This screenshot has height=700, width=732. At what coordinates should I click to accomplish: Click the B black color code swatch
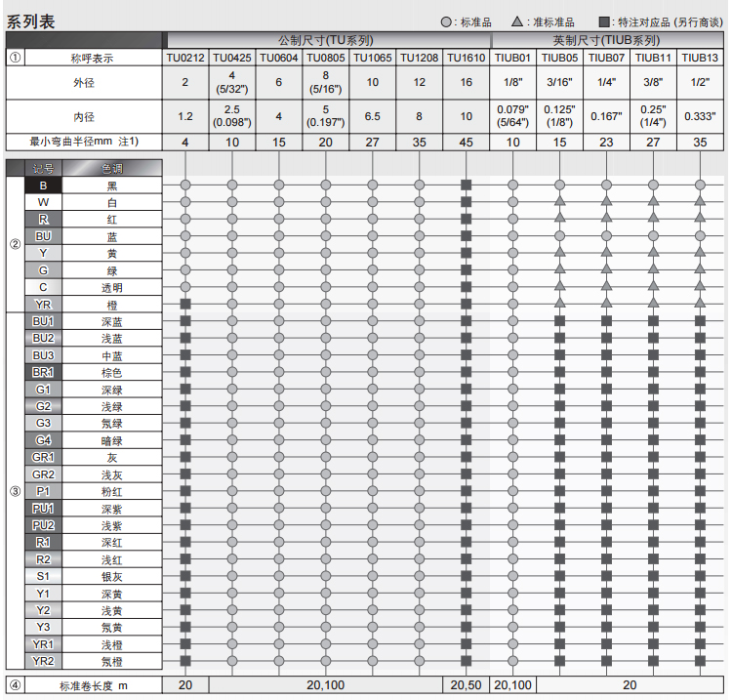(43, 185)
